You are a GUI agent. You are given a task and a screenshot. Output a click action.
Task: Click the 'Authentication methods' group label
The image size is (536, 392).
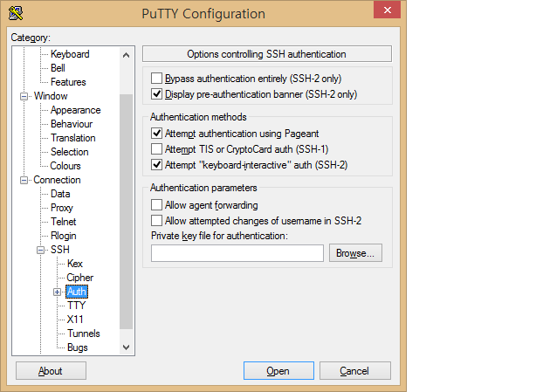pyautogui.click(x=198, y=117)
